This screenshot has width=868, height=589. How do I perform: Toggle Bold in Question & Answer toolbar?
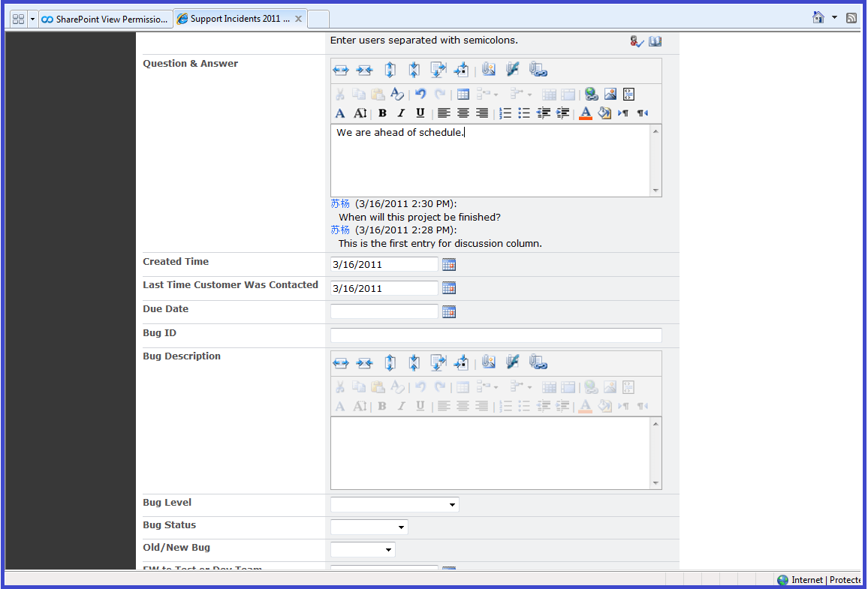[382, 113]
